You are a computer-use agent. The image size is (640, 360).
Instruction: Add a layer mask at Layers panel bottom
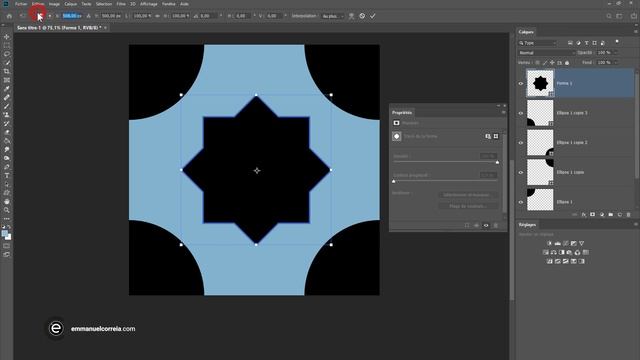593,215
